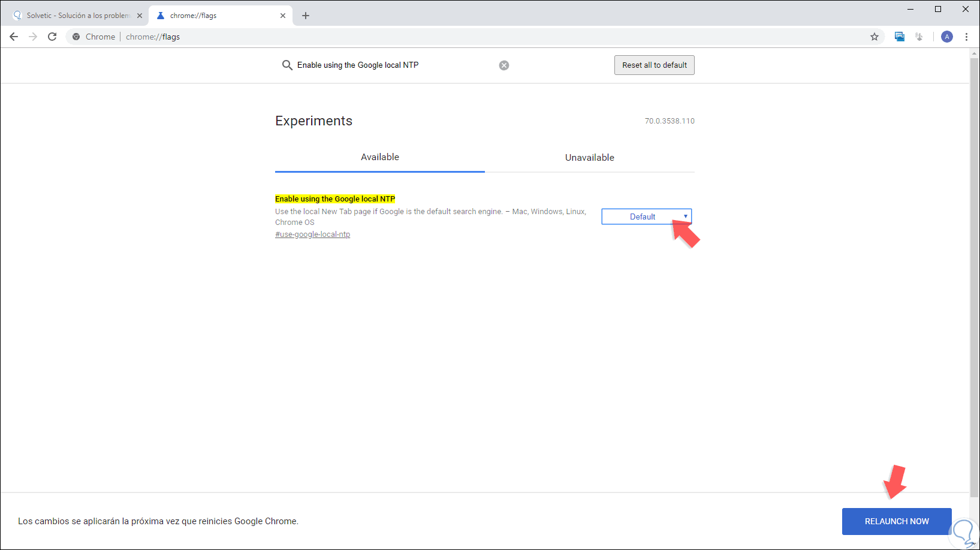Switch to the Available experiments tab
The width and height of the screenshot is (980, 550).
(x=380, y=157)
